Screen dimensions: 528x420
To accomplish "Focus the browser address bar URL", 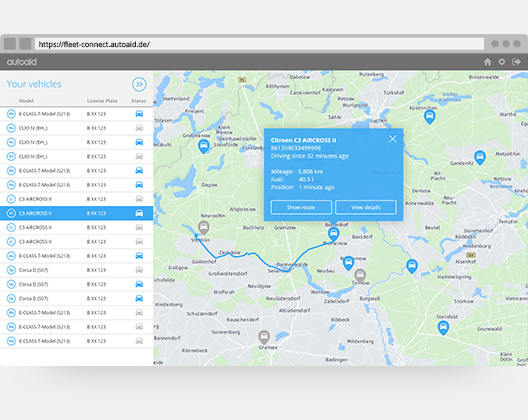I will (259, 44).
